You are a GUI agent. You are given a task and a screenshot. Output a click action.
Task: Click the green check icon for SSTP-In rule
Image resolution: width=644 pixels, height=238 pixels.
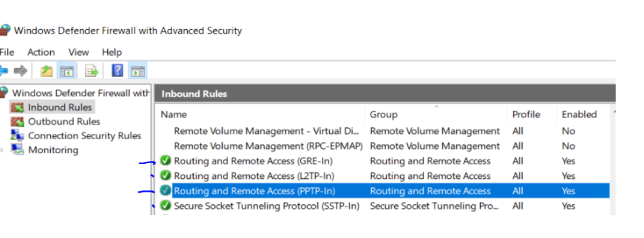[x=166, y=205]
